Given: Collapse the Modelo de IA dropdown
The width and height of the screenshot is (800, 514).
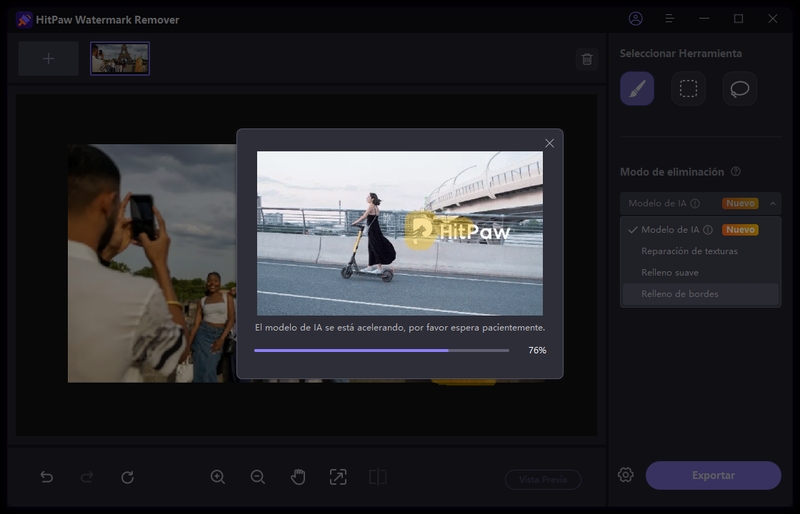Looking at the screenshot, I should (772, 203).
